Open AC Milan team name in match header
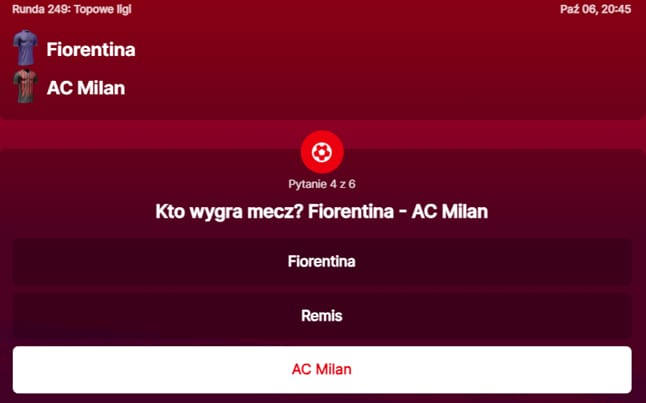The width and height of the screenshot is (646, 403). pyautogui.click(x=85, y=88)
